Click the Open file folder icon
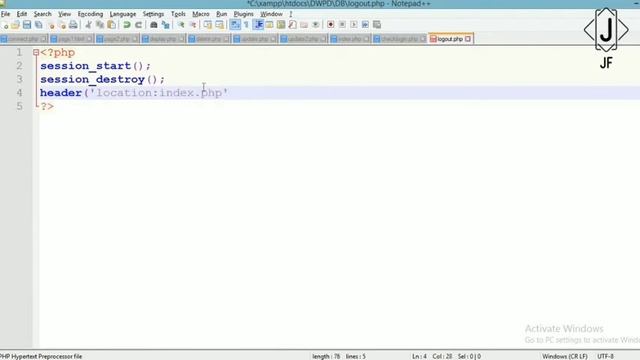 coord(16,25)
